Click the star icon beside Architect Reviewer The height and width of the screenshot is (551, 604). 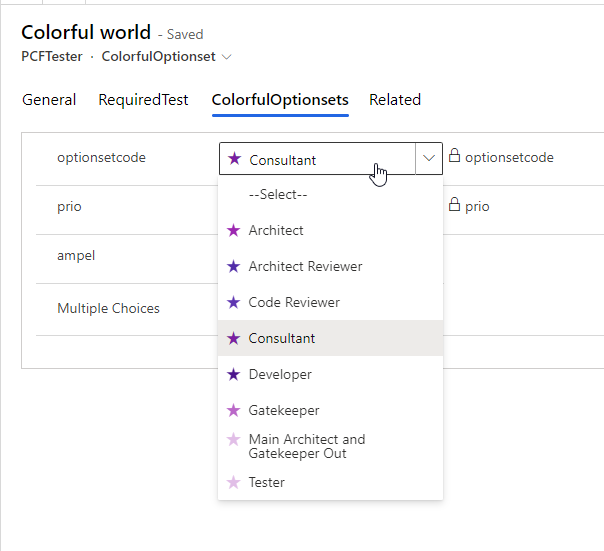(x=234, y=266)
